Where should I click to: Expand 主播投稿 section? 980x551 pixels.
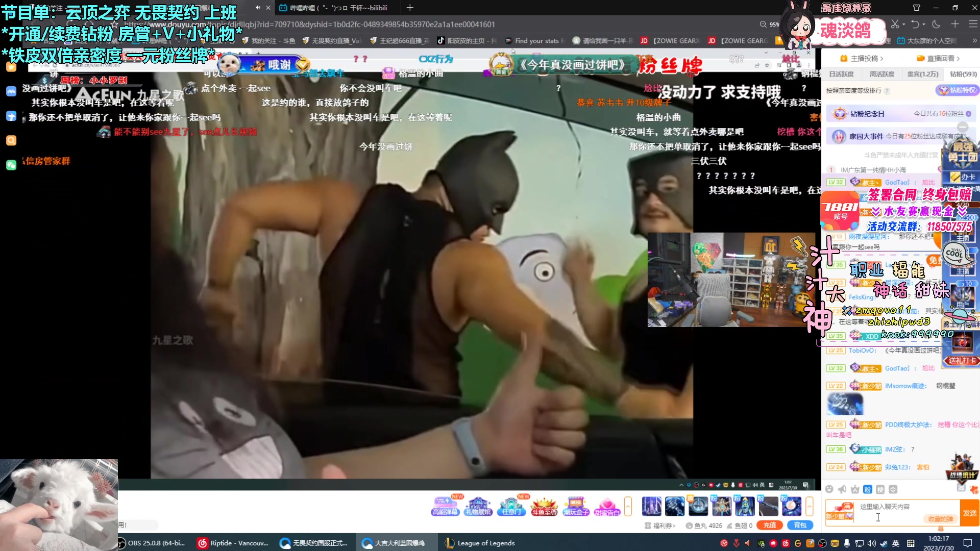[862, 58]
